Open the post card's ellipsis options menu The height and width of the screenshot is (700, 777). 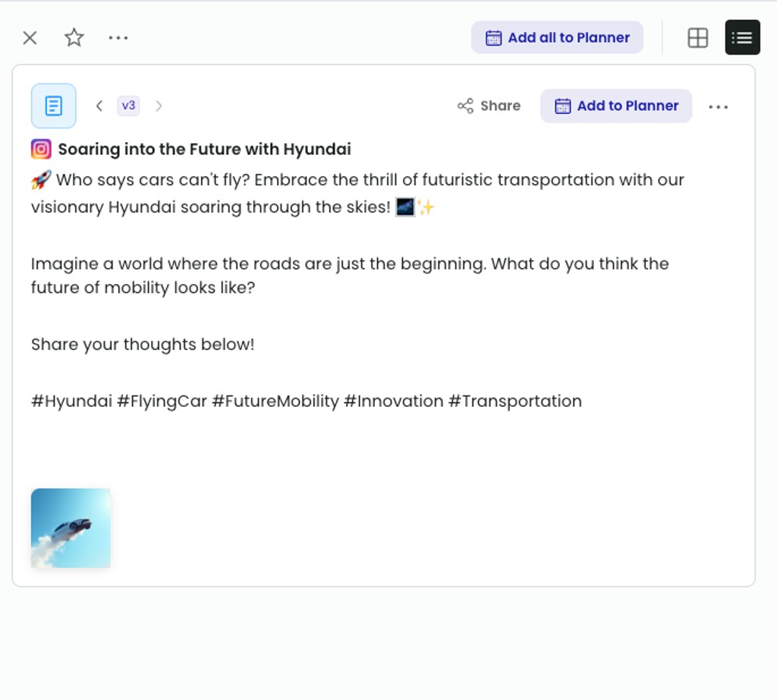click(x=718, y=106)
